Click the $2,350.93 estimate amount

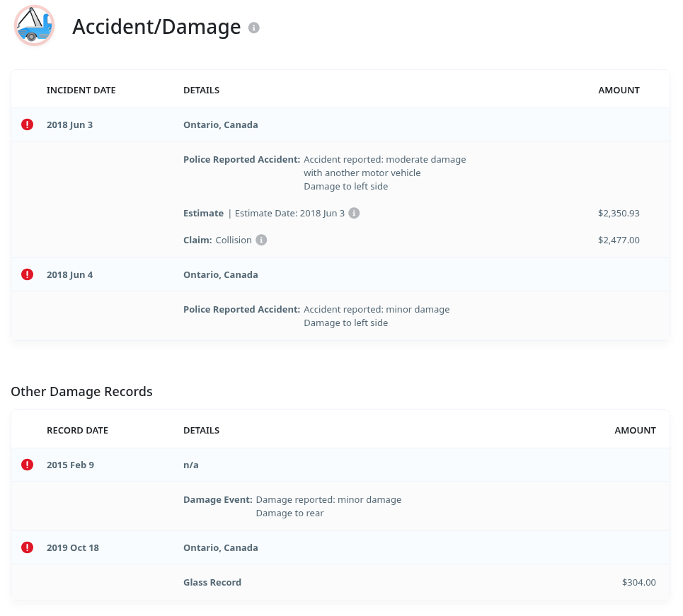618,213
